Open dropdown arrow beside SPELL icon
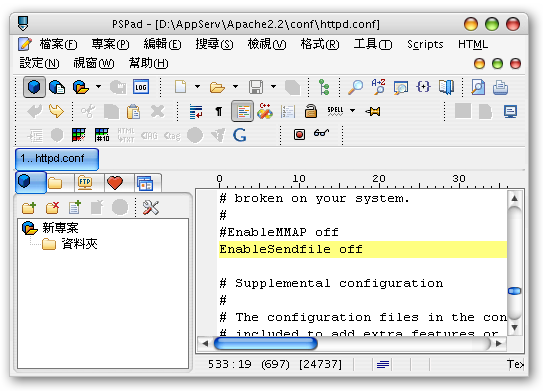This screenshot has height=391, width=543. 352,111
